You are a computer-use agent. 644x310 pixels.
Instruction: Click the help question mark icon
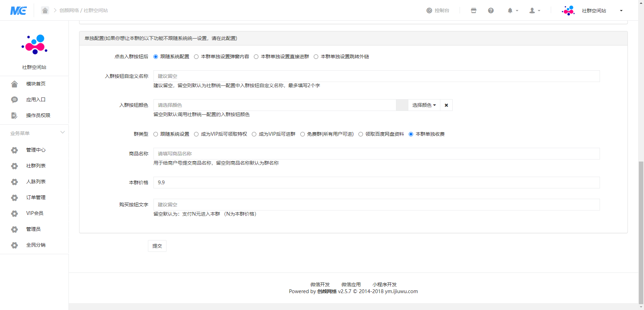point(491,11)
